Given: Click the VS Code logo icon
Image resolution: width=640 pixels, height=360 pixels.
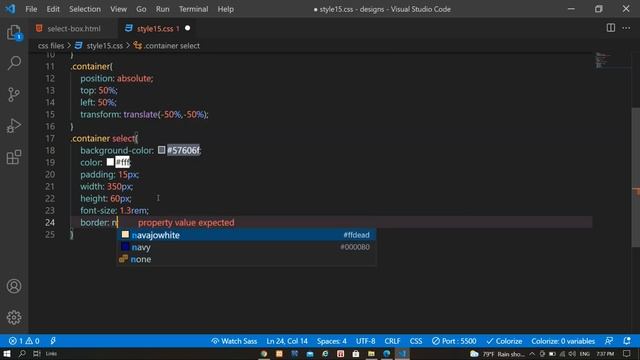Looking at the screenshot, I should coord(10,9).
